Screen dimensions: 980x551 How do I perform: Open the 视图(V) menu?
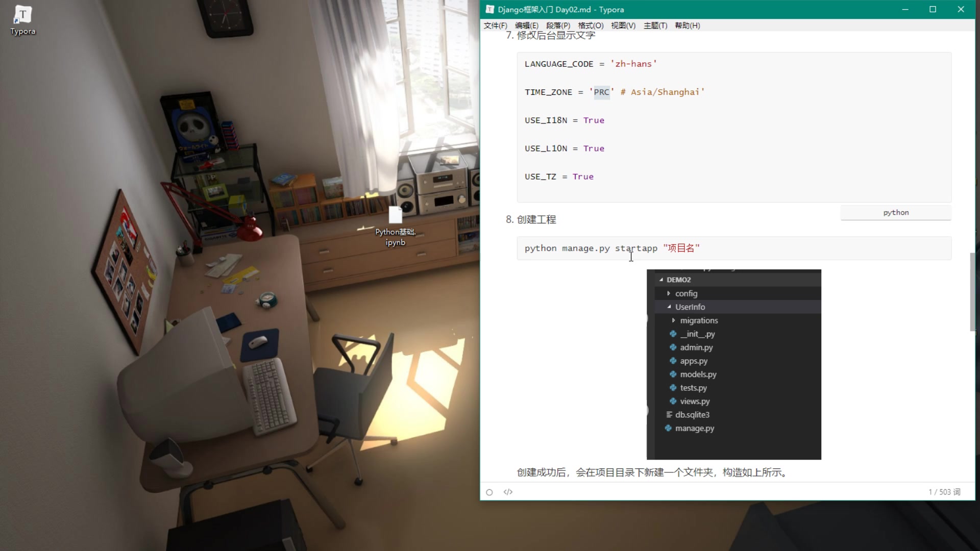coord(623,26)
